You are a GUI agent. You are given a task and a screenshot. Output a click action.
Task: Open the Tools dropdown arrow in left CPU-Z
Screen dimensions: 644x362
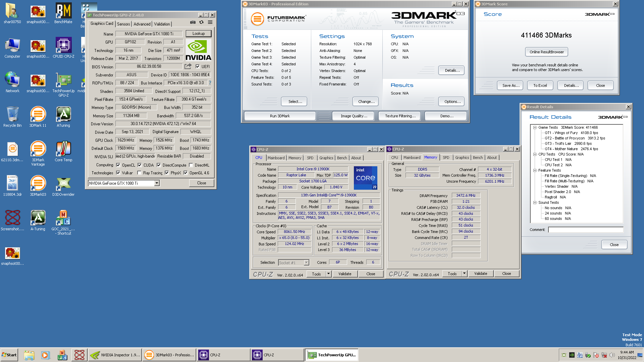(328, 274)
